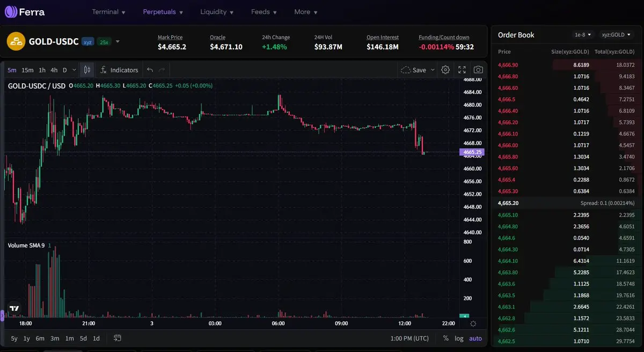Select bid price 4,664.10 in order book
This screenshot has height=352, width=644.
click(508, 261)
